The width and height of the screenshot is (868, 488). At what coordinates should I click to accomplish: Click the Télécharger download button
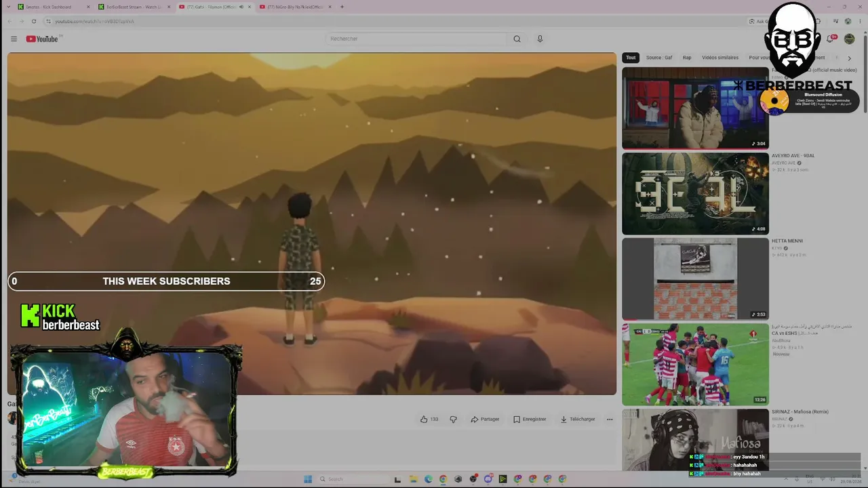pos(578,419)
